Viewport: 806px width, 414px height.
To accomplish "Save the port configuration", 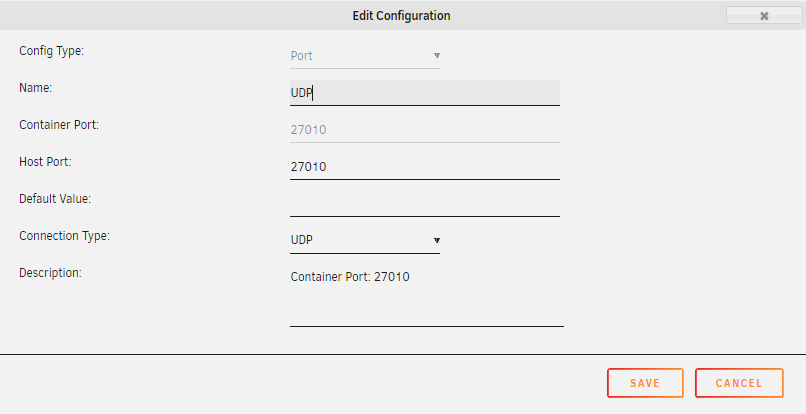I will [645, 383].
